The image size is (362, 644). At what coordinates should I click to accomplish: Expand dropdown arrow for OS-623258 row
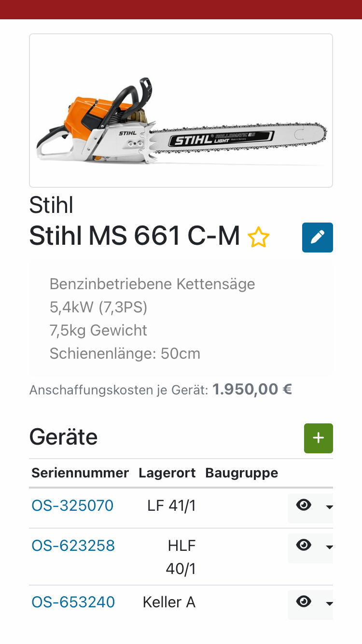click(329, 547)
